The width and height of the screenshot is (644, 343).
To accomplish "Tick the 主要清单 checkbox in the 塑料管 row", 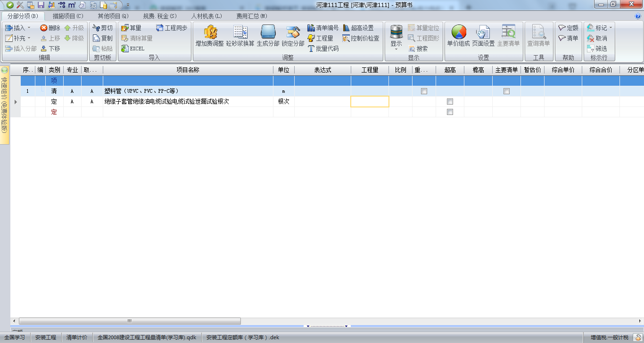I will click(506, 91).
